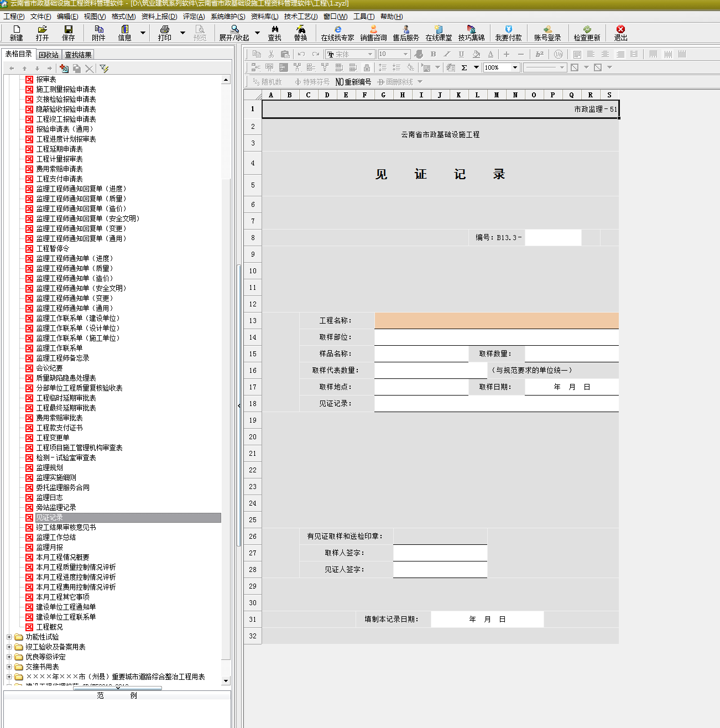Screen dimensions: 720x728
Task: Click the undo arrow icon
Action: pos(301,54)
